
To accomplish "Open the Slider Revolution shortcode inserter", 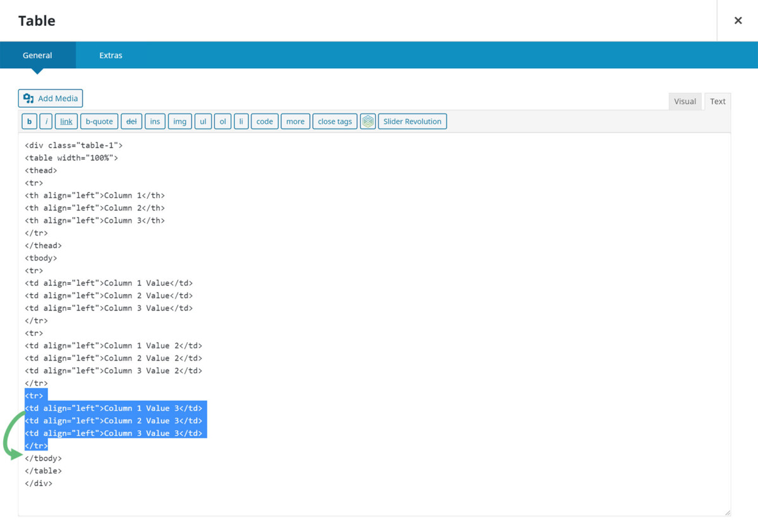I will point(412,121).
